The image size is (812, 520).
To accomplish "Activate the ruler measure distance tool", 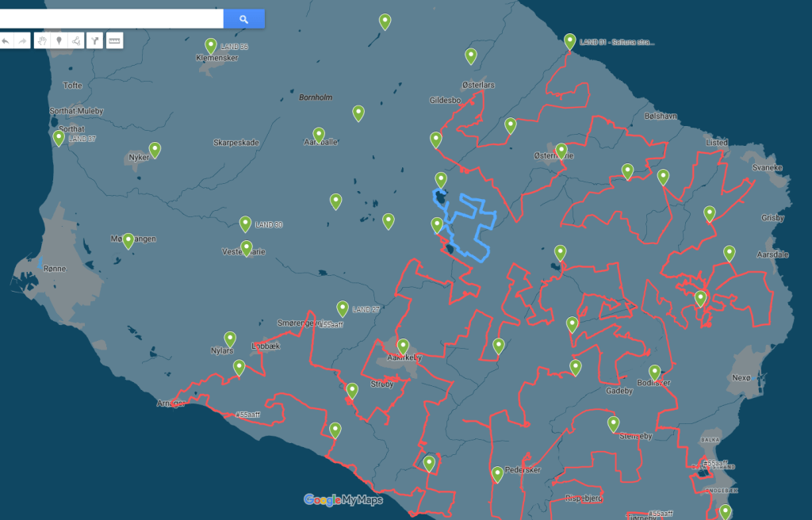I will click(114, 40).
